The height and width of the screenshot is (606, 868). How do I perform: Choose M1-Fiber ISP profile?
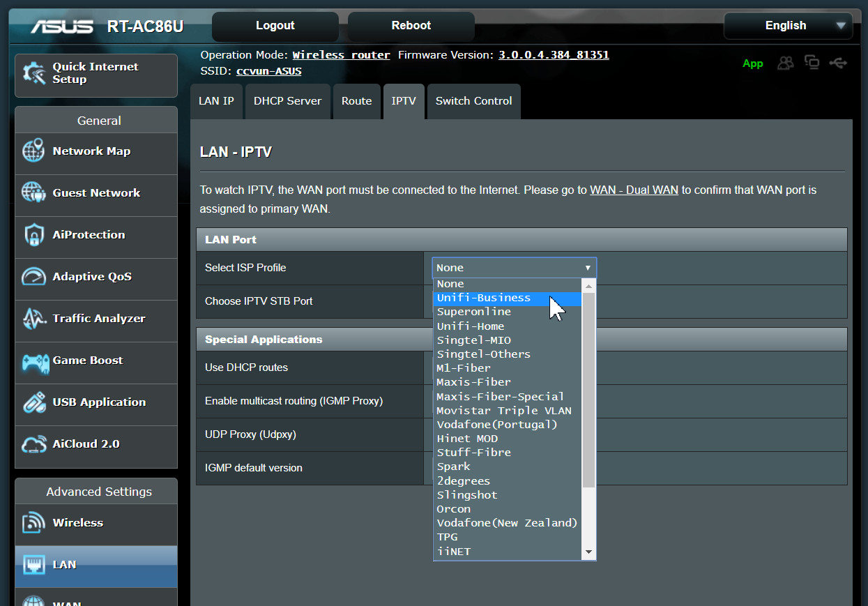[508, 368]
